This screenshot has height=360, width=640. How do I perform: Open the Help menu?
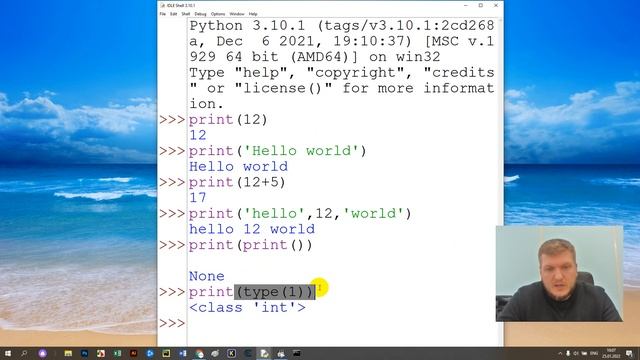(x=253, y=14)
